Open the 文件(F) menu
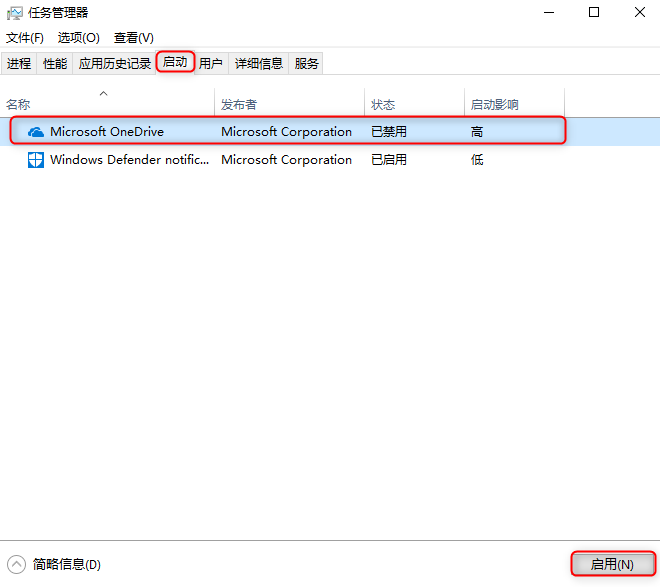This screenshot has height=587, width=660. [25, 38]
